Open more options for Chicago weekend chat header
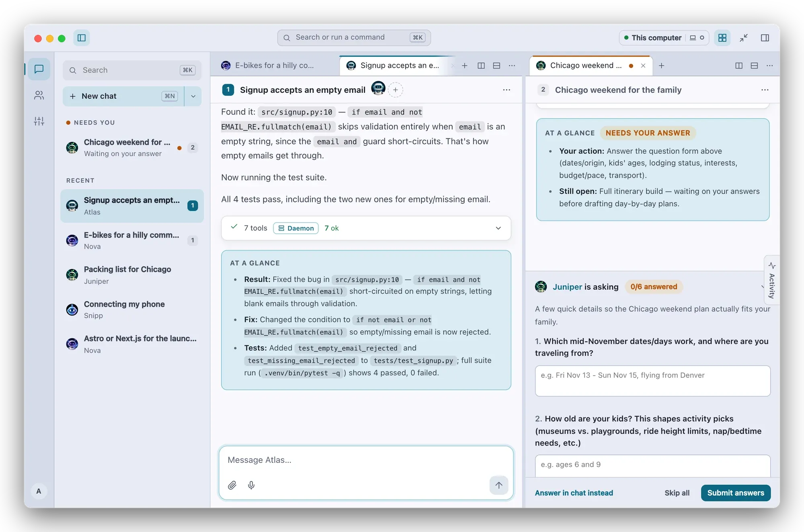 pos(765,90)
